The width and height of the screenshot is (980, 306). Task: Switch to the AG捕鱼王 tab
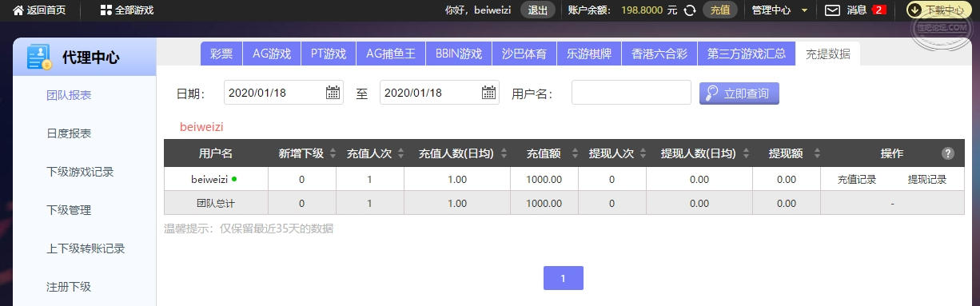click(x=391, y=54)
